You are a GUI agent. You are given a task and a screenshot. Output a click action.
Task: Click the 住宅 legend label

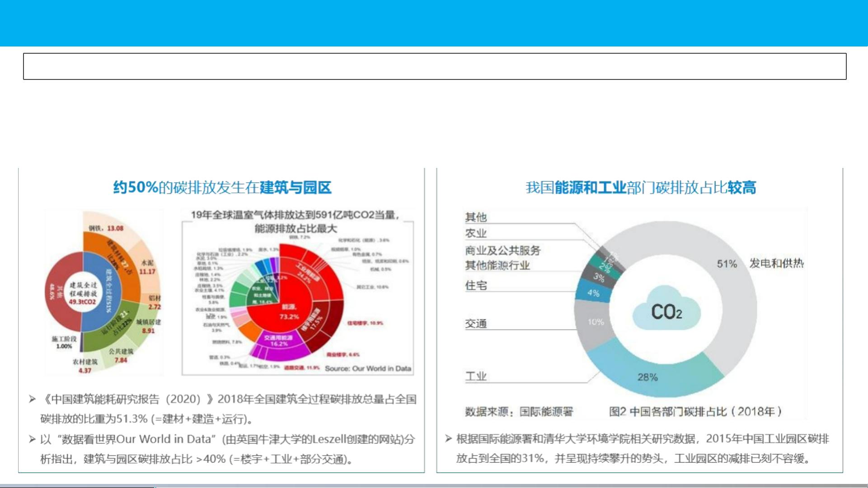point(476,285)
